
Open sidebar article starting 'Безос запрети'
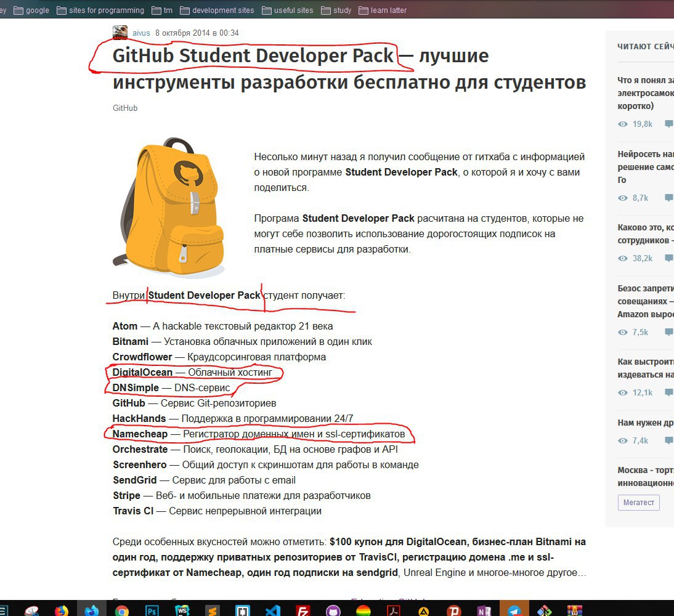click(x=646, y=301)
